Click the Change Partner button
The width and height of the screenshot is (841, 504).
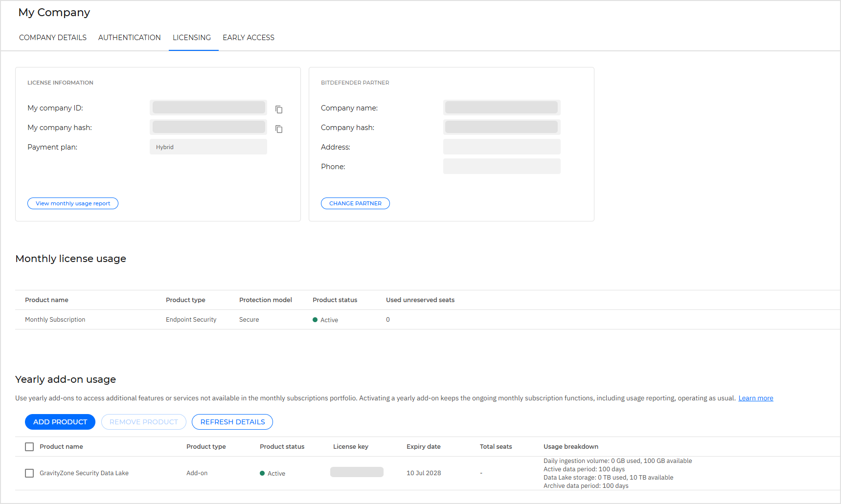[x=355, y=203]
